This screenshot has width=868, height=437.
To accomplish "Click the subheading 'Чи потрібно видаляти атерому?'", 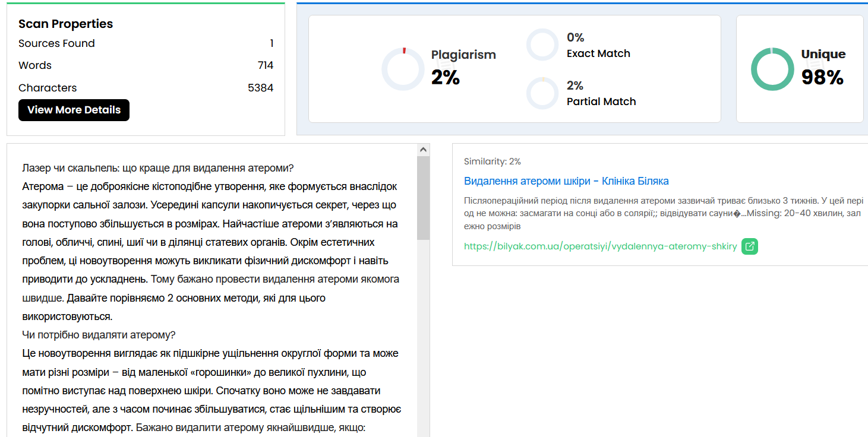I will pyautogui.click(x=99, y=335).
